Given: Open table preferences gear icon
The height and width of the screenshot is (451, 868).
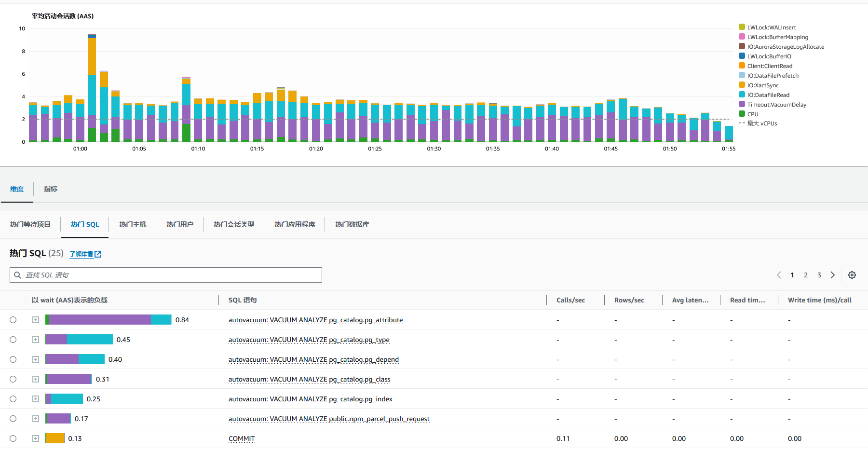Looking at the screenshot, I should click(852, 275).
